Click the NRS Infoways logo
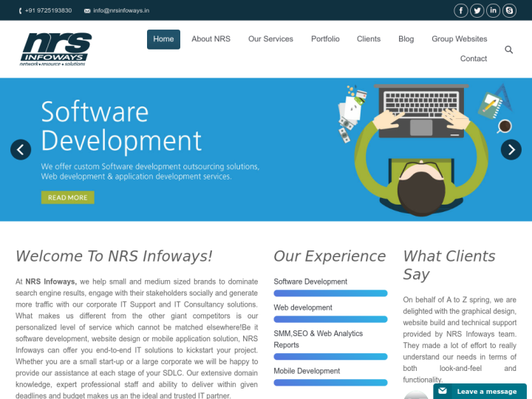Screen dimensions: 532x399 point(55,50)
